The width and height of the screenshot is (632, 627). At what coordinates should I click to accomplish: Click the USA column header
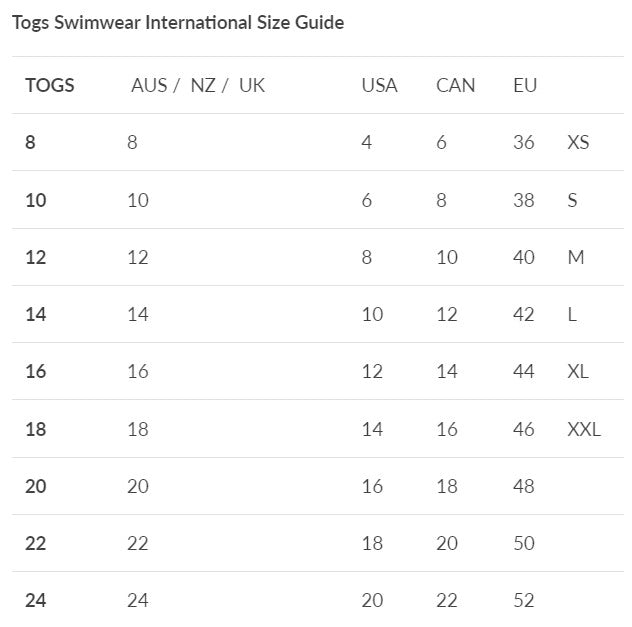(x=379, y=85)
